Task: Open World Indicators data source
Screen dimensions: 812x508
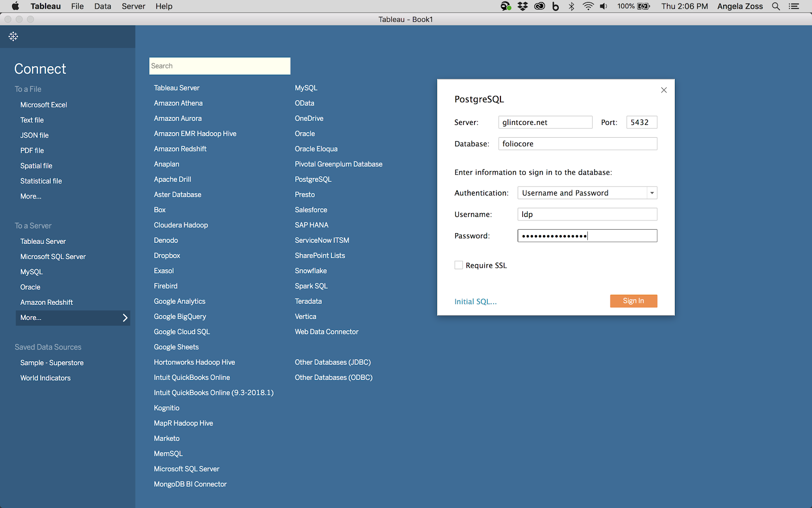Action: [x=45, y=378]
